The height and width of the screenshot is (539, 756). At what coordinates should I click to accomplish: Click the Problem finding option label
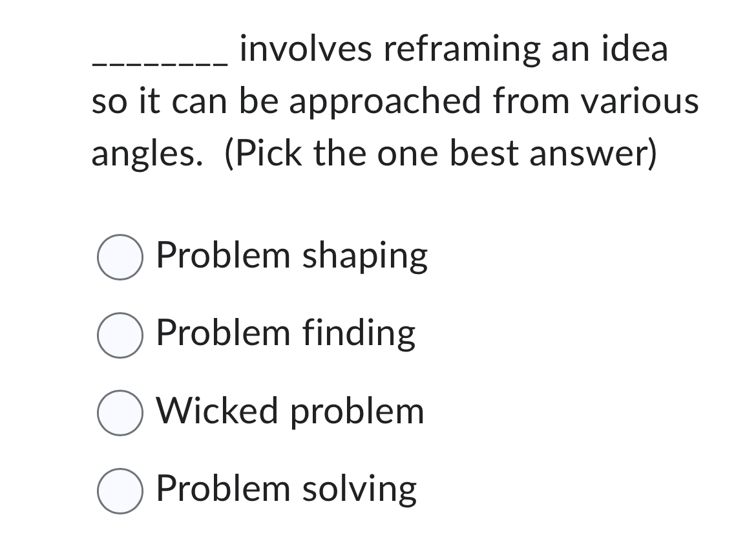pos(285,333)
